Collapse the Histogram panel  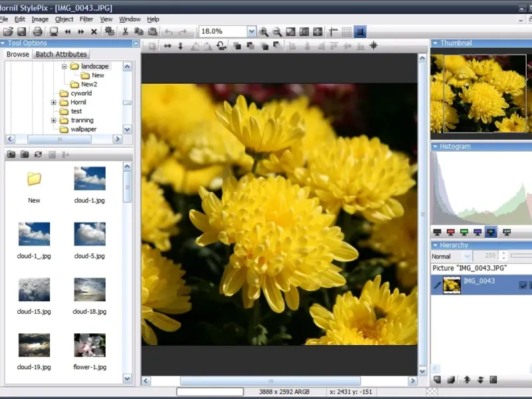coord(436,146)
